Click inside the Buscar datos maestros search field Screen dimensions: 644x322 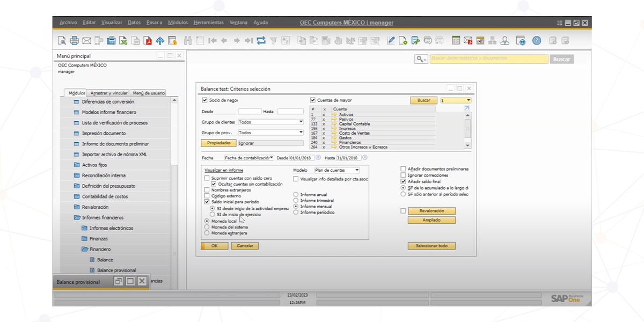point(488,59)
